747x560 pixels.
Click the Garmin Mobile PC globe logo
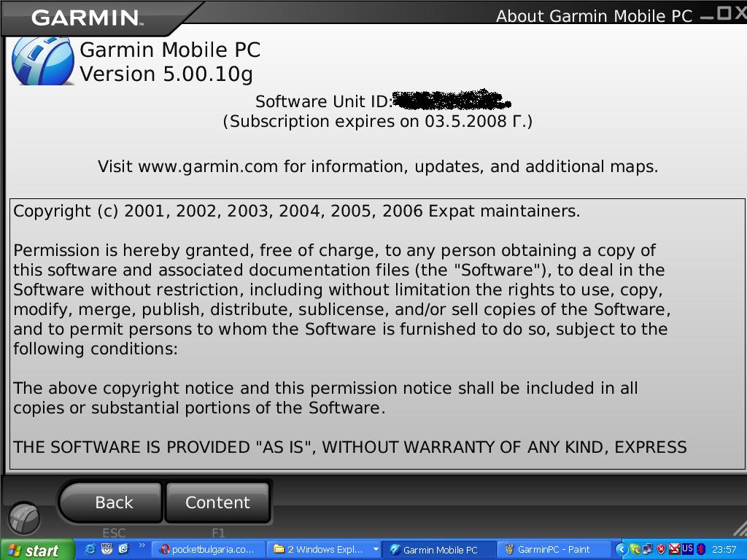(x=43, y=61)
